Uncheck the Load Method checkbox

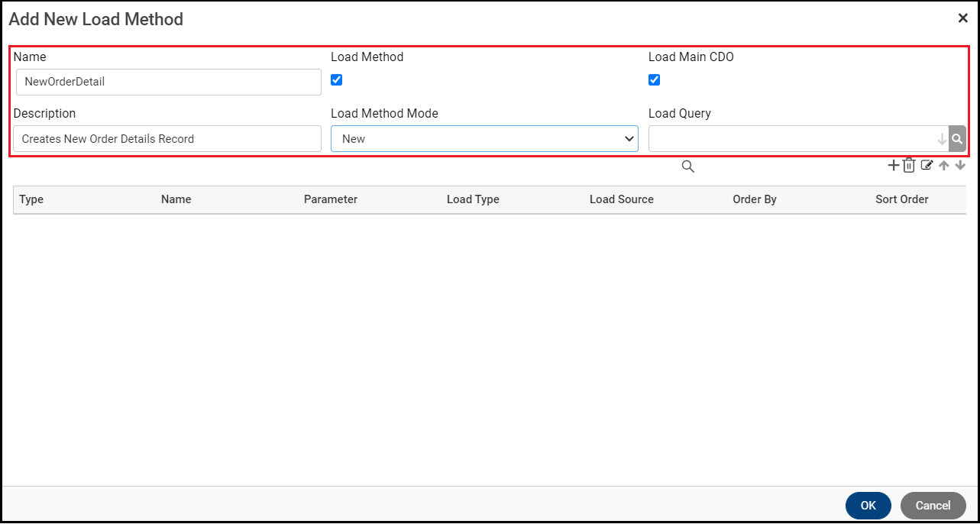(x=337, y=79)
